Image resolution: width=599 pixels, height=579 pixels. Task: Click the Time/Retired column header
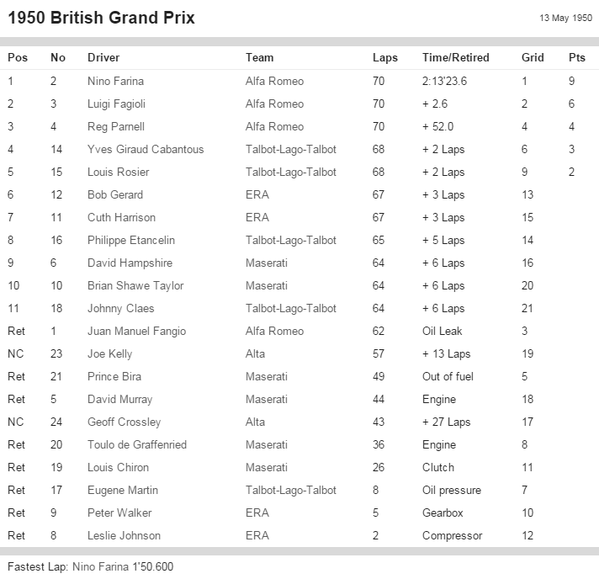pyautogui.click(x=456, y=58)
